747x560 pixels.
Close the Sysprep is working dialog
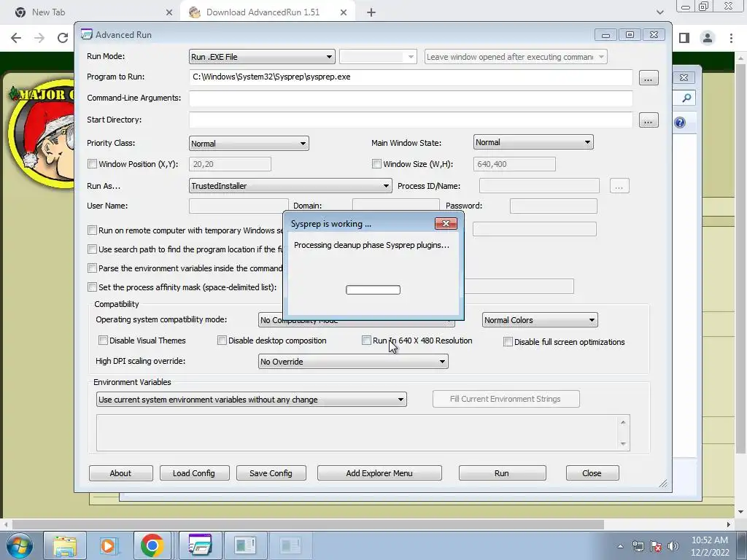(446, 223)
